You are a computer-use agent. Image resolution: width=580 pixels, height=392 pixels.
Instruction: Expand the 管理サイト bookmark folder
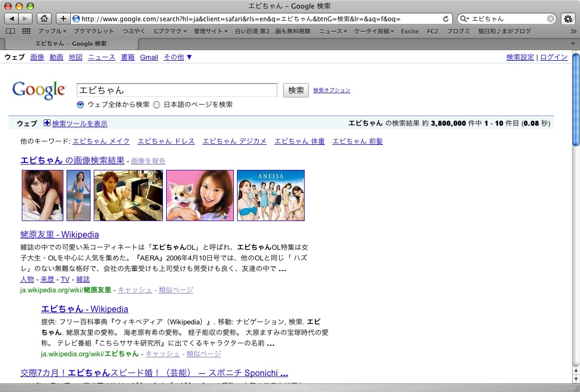pos(211,31)
